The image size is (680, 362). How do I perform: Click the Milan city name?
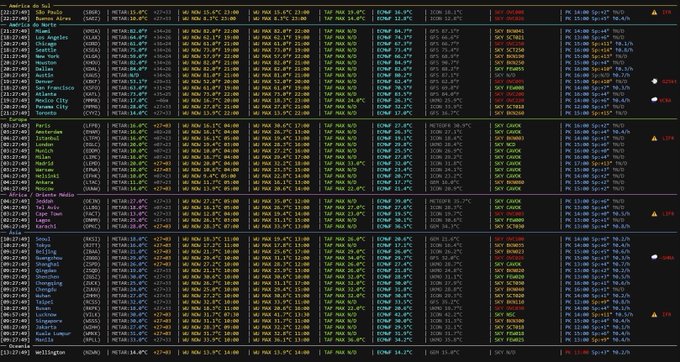43,157
